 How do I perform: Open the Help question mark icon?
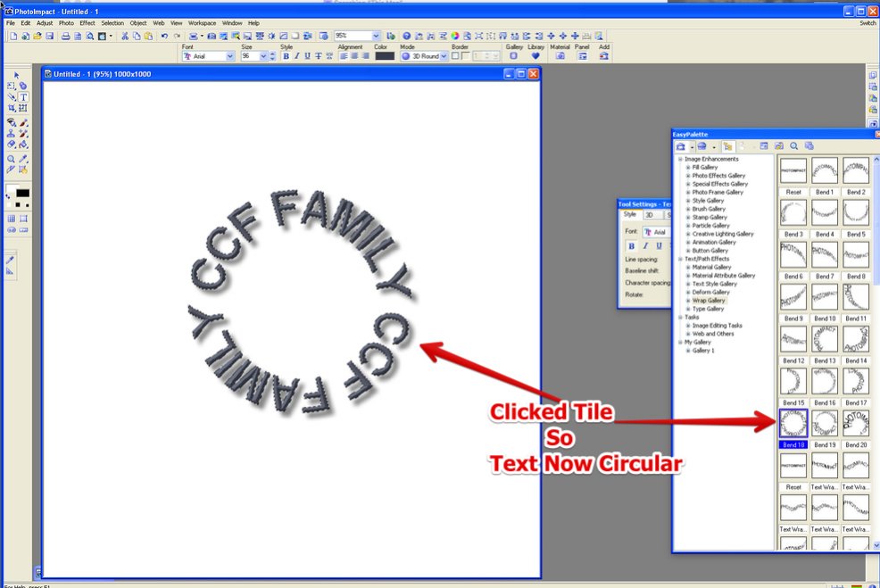[x=406, y=36]
